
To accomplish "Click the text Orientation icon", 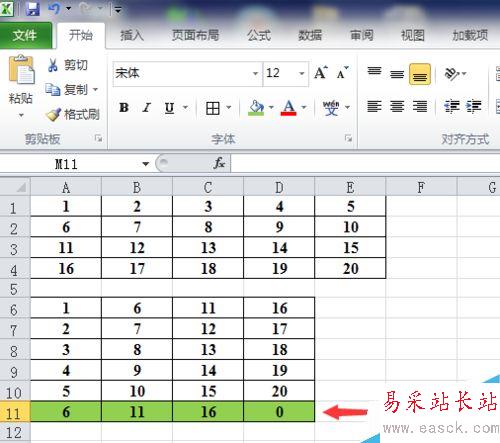I will coord(452,74).
